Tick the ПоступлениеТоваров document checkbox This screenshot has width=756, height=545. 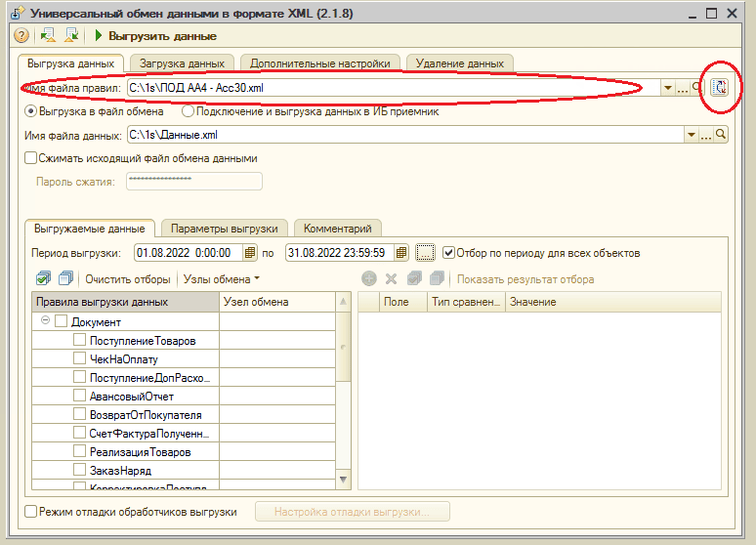(x=80, y=341)
